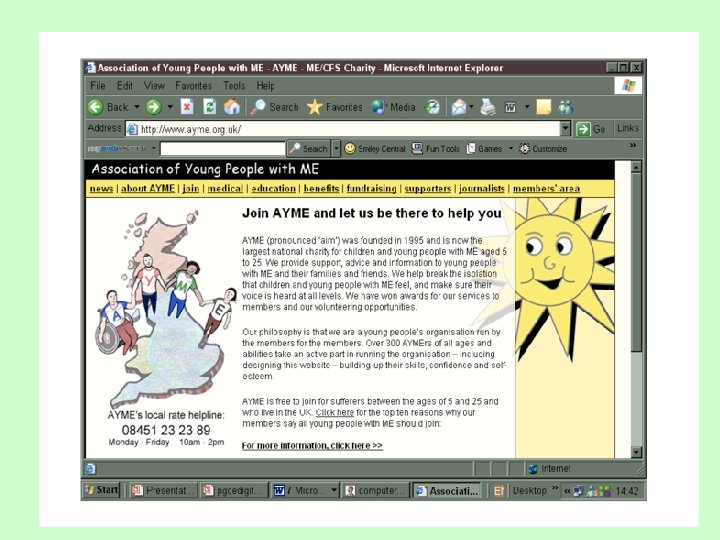Open search toolbar logo dropdown arrow

click(x=154, y=148)
